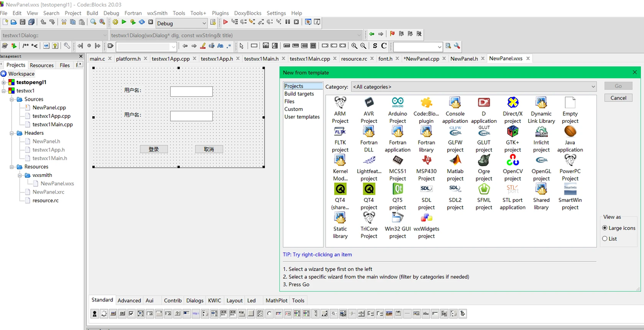Click the red Toggle bookmark flag
Image resolution: width=644 pixels, height=330 pixels.
[392, 34]
